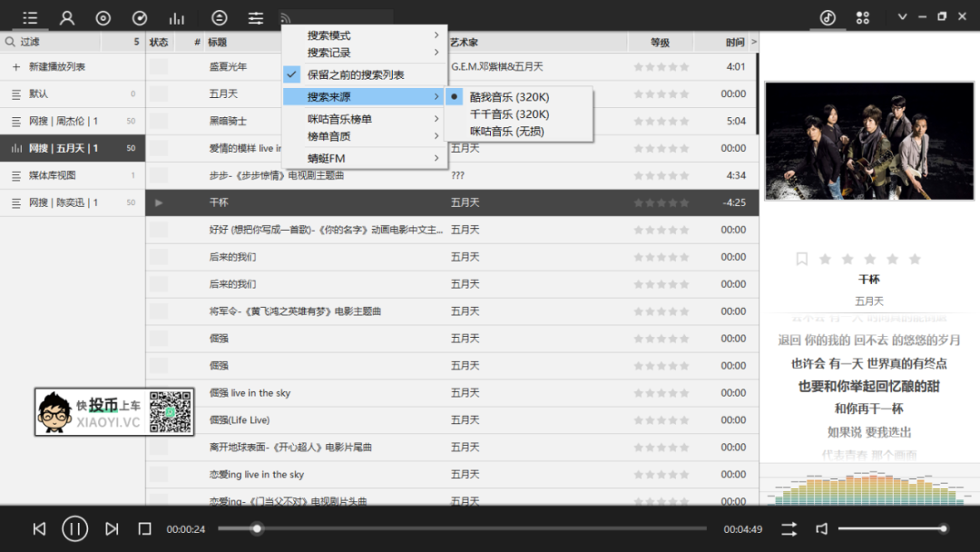Click the circle with lines toolbar icon
Image resolution: width=980 pixels, height=552 pixels.
[220, 18]
